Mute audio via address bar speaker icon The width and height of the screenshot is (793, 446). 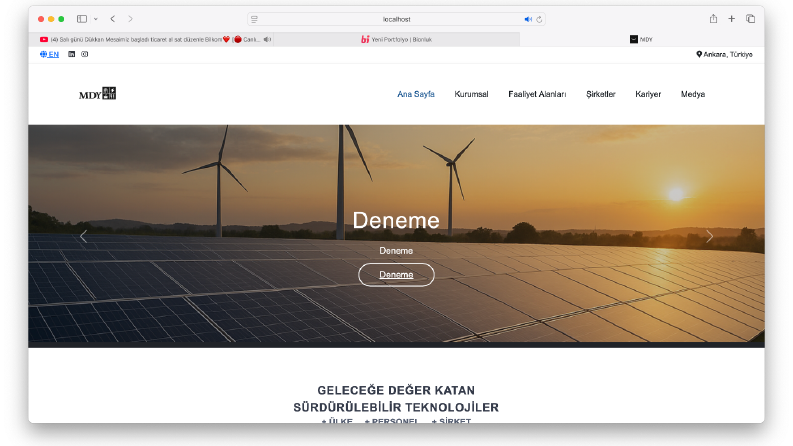tap(528, 19)
